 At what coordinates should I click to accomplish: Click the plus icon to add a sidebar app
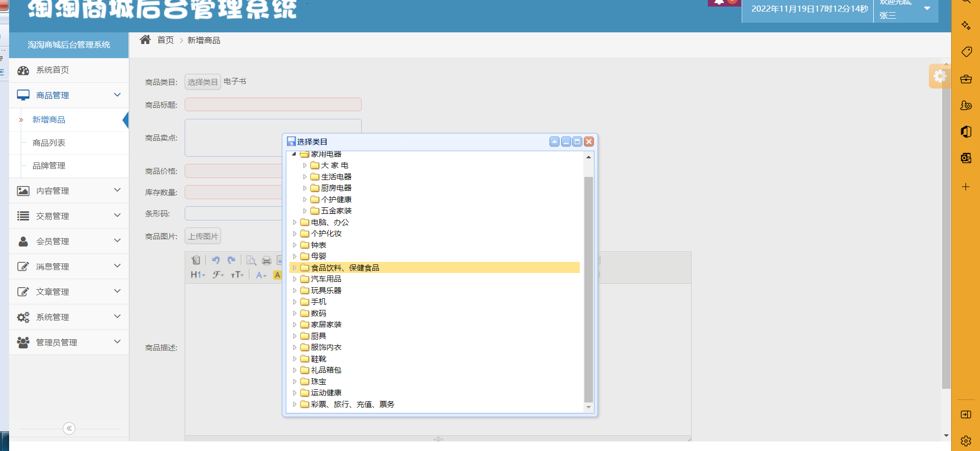pyautogui.click(x=966, y=187)
